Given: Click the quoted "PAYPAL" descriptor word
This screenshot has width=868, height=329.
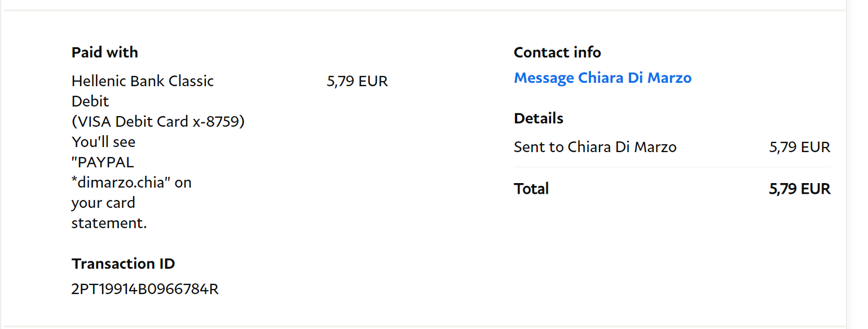Looking at the screenshot, I should click(103, 162).
